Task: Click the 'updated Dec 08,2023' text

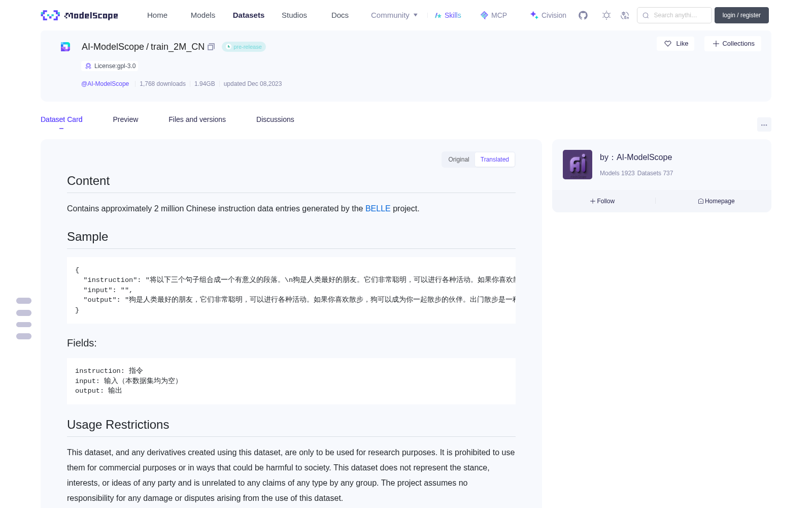Action: pyautogui.click(x=253, y=84)
